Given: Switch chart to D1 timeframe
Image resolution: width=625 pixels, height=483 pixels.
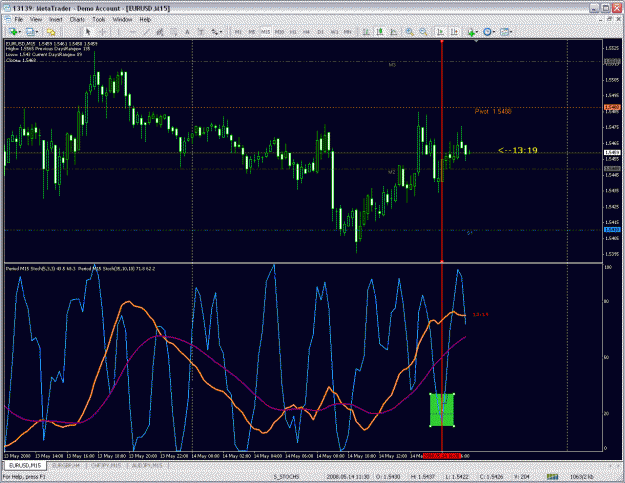Looking at the screenshot, I should (320, 32).
